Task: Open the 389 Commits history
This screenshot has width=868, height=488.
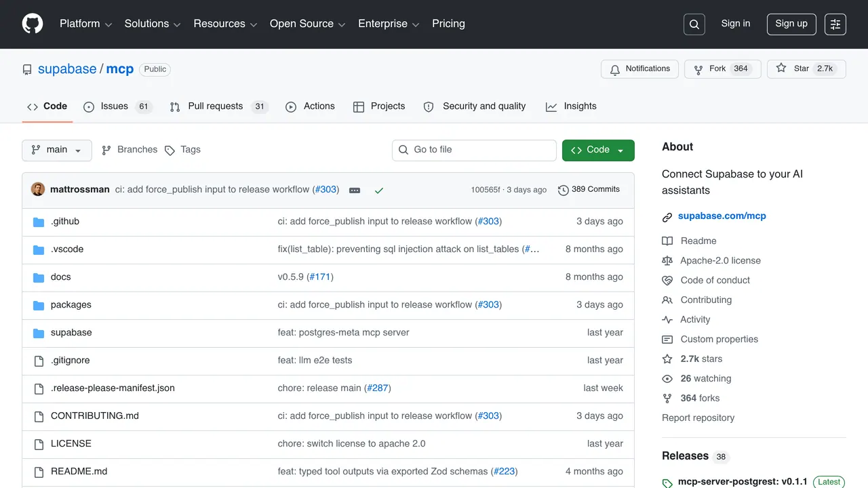Action: (589, 190)
